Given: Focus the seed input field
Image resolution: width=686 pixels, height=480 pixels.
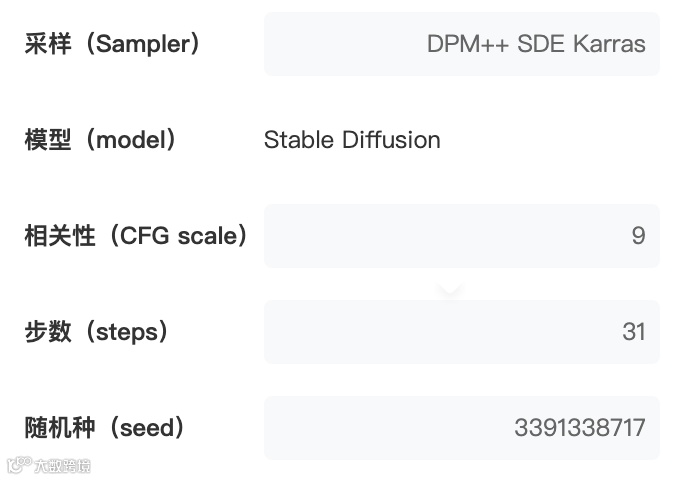Looking at the screenshot, I should [x=461, y=428].
